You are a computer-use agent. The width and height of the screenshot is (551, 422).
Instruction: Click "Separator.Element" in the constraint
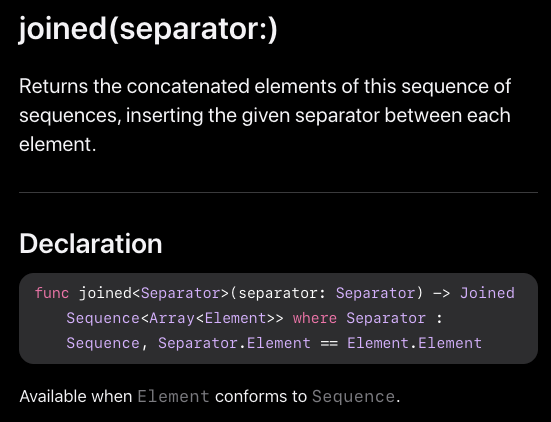(x=234, y=343)
